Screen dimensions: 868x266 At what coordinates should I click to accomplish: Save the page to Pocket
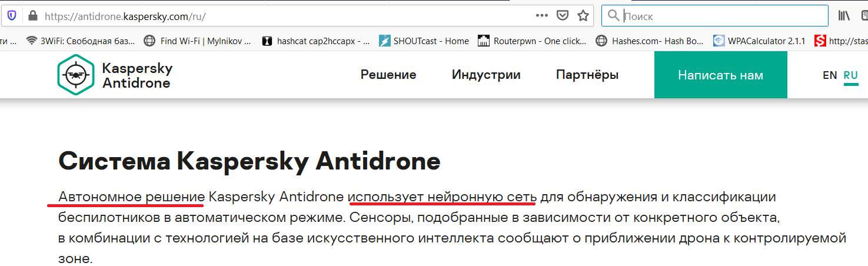point(563,16)
